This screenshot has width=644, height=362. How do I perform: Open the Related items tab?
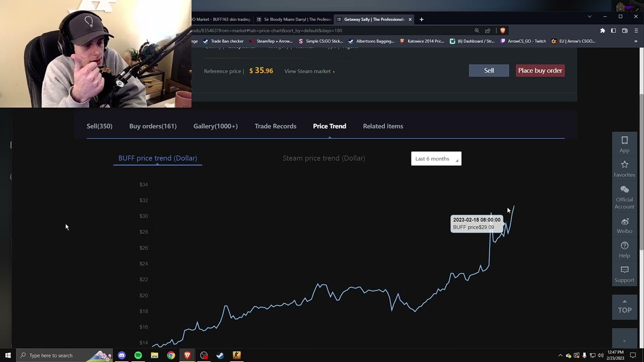[x=383, y=126]
